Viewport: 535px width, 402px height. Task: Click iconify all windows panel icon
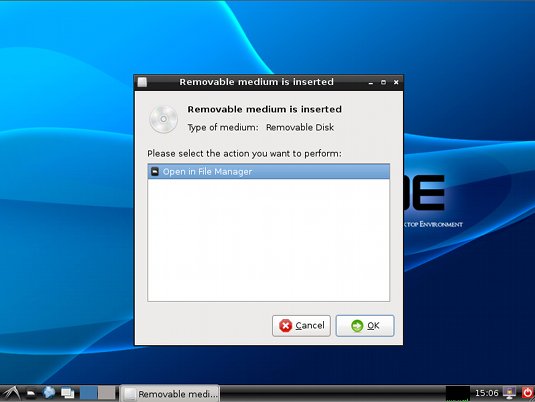[68, 393]
